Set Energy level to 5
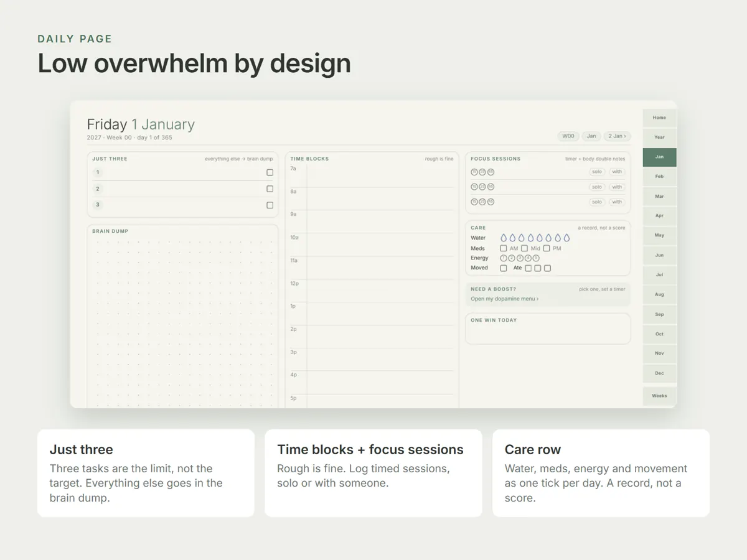The height and width of the screenshot is (560, 747). [x=536, y=258]
